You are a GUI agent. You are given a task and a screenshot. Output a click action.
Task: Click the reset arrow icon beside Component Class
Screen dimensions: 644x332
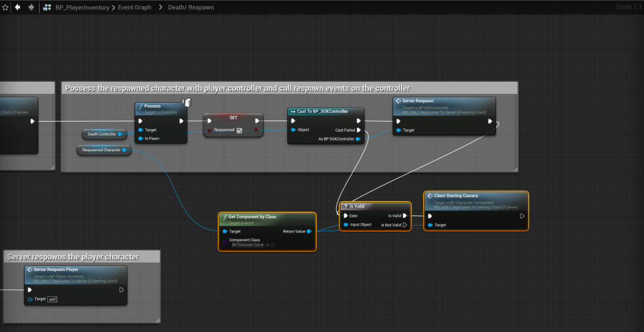click(267, 244)
